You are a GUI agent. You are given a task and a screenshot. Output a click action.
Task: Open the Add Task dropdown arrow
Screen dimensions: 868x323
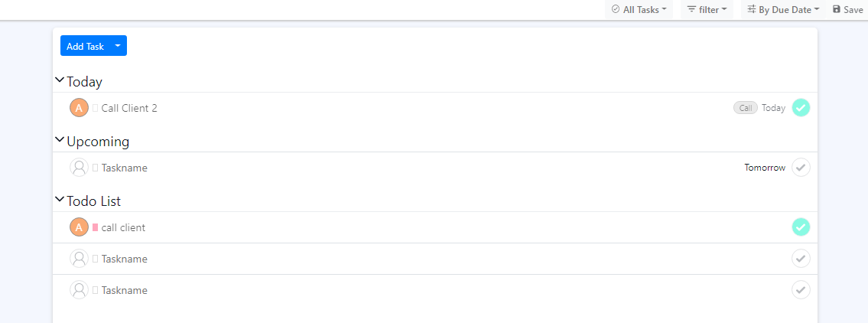(118, 46)
